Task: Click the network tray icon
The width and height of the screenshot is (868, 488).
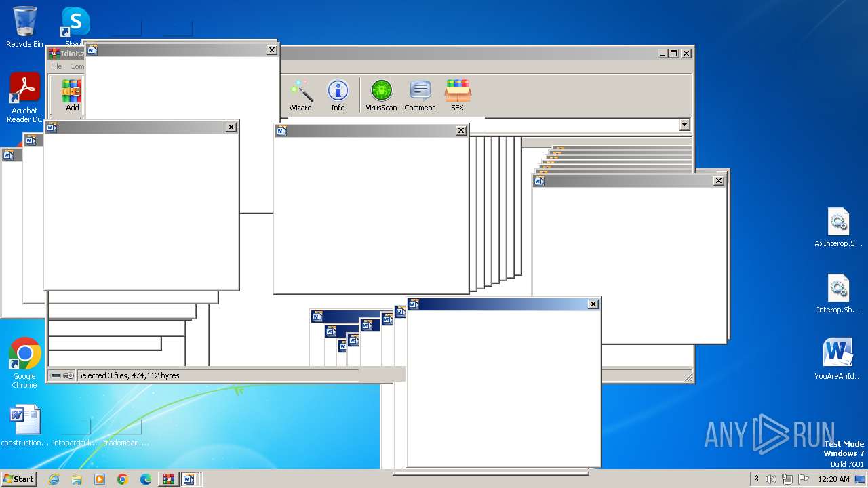Action: [787, 479]
